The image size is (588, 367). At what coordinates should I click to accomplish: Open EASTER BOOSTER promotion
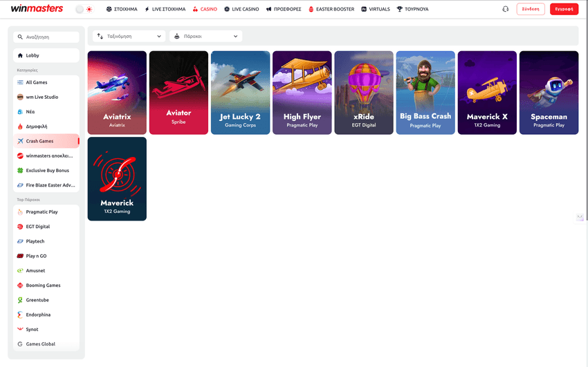(x=331, y=9)
